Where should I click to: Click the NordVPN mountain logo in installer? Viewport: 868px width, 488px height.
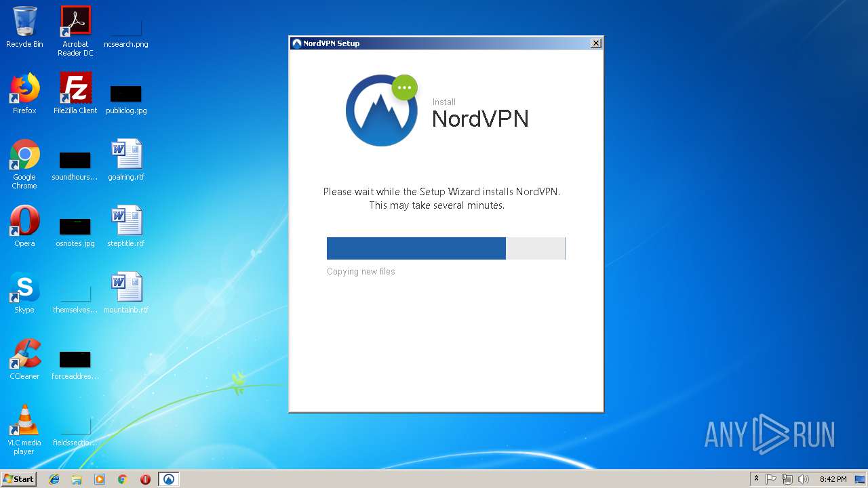(x=381, y=110)
